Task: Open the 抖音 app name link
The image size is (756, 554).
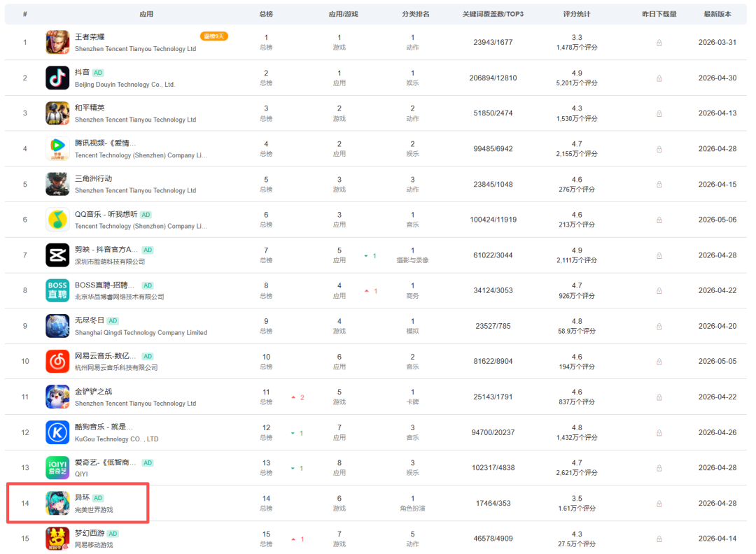Action: click(x=82, y=72)
